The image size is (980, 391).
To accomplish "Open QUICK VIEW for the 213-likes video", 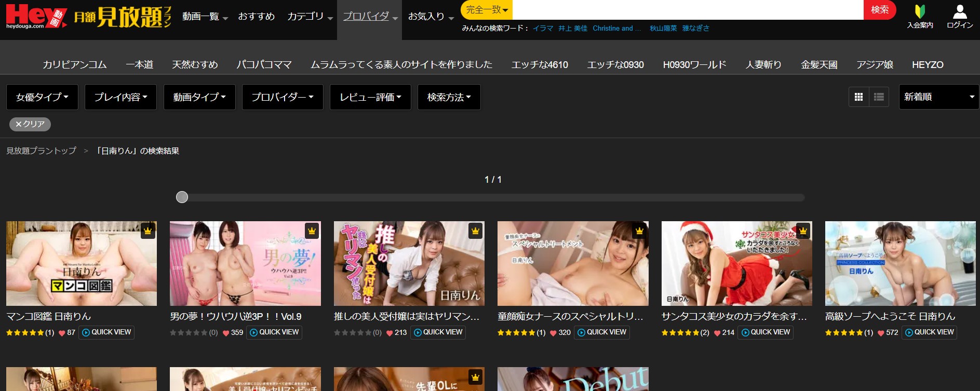I will (438, 332).
